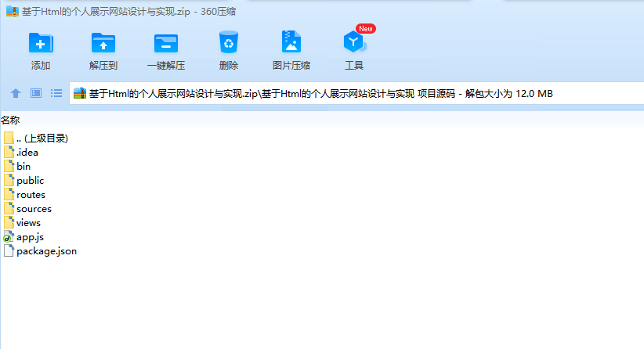
Task: Sort by the 名称 column header
Action: point(10,121)
